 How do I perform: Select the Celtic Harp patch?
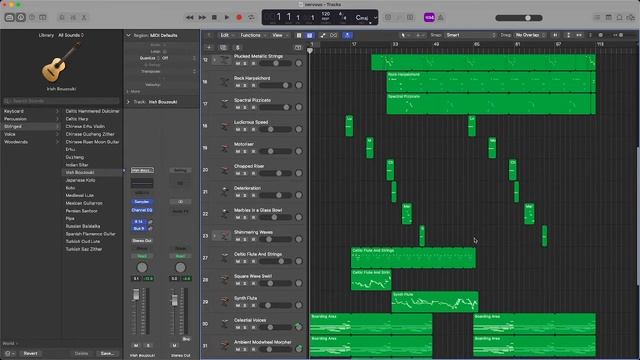coord(92,119)
